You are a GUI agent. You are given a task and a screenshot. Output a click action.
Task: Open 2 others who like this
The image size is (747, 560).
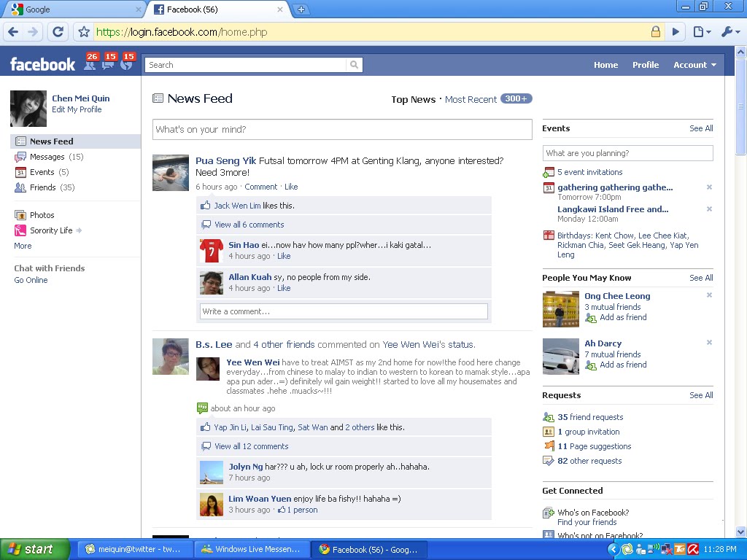click(x=360, y=427)
